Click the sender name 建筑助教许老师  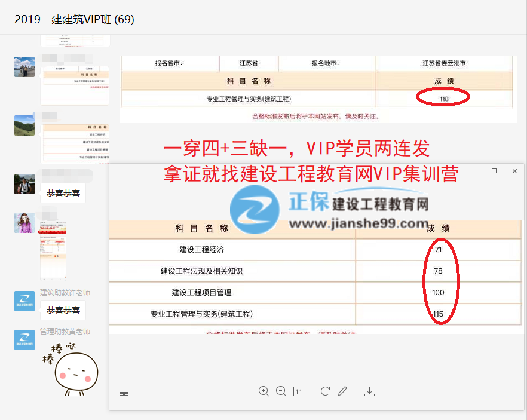(65, 293)
